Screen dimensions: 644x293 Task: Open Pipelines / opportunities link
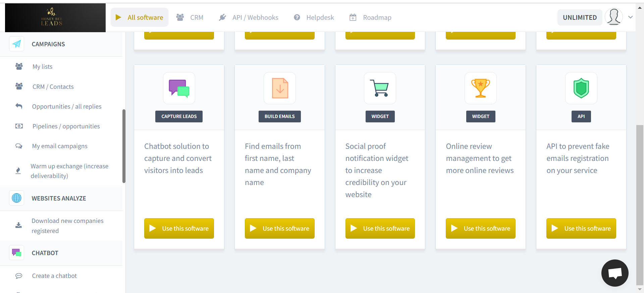pyautogui.click(x=66, y=126)
